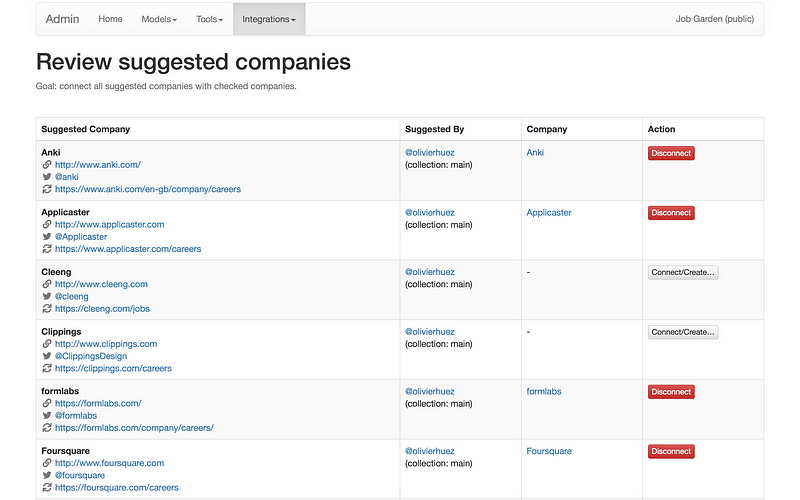Open @olivierhuez in the formlabs row
This screenshot has height=500, width=800.
430,391
